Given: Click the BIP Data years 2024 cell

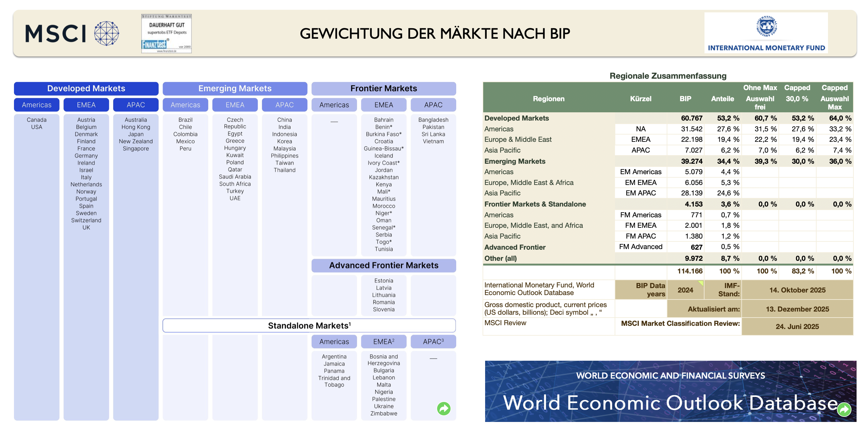Looking at the screenshot, I should (685, 290).
